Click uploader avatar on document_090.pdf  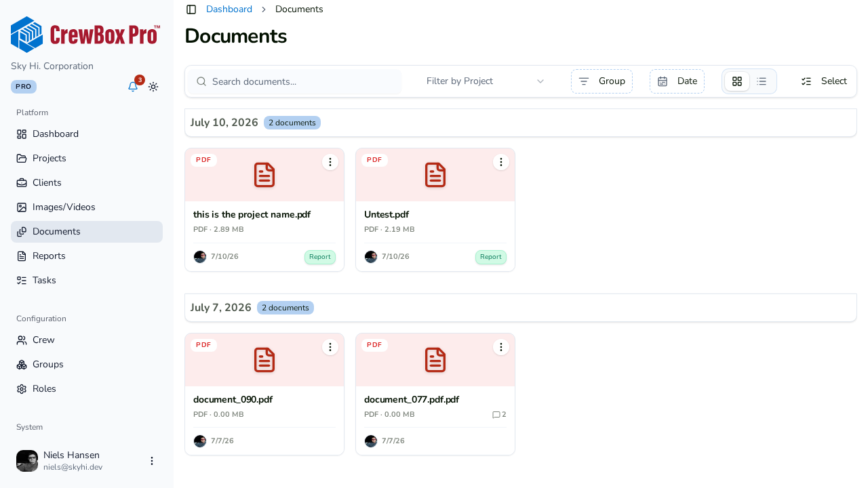(200, 441)
